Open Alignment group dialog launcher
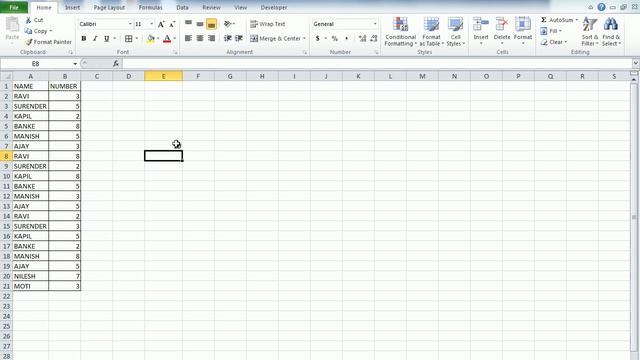Screen dimensions: 640x360 point(304,53)
